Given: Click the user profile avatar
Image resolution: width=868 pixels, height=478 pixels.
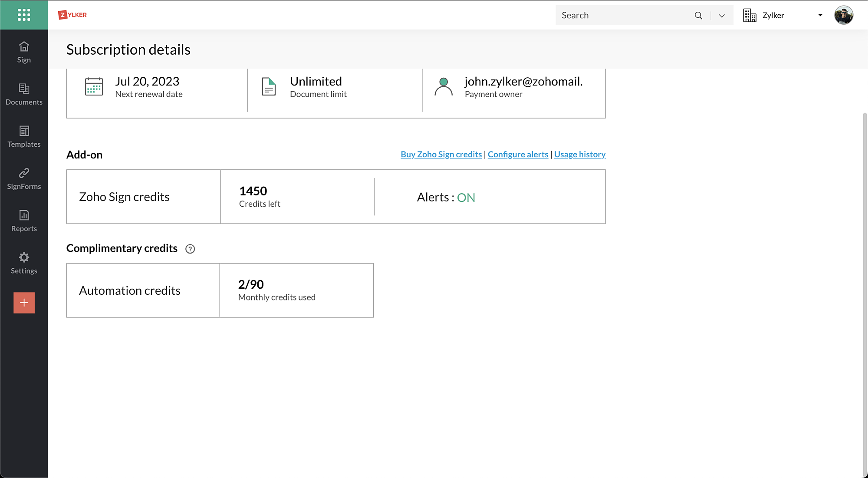Looking at the screenshot, I should 843,15.
